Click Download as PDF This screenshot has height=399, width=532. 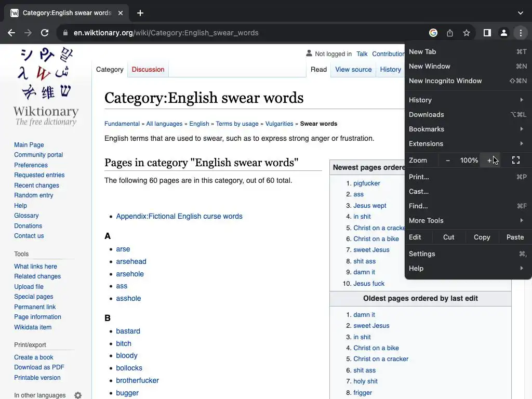[x=39, y=367]
